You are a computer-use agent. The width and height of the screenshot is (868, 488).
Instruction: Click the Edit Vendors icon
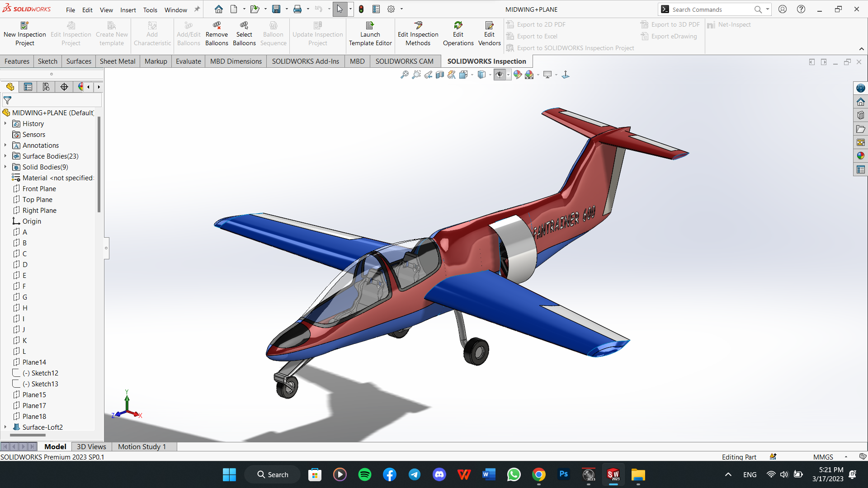489,26
